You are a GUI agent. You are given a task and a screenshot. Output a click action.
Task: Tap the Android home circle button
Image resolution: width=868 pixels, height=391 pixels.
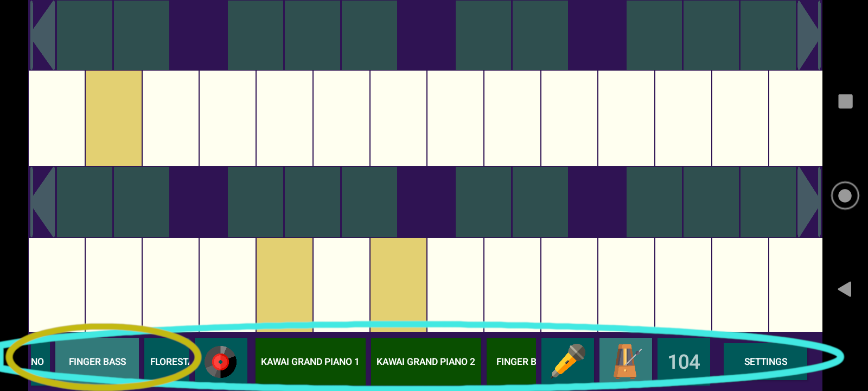845,195
